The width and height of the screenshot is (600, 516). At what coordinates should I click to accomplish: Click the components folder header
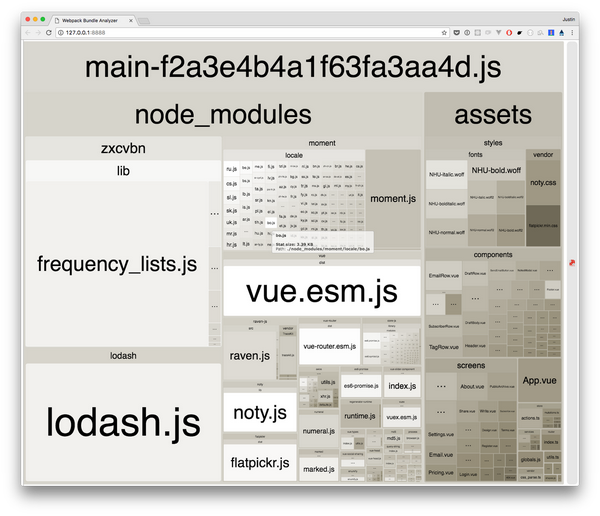click(x=493, y=255)
